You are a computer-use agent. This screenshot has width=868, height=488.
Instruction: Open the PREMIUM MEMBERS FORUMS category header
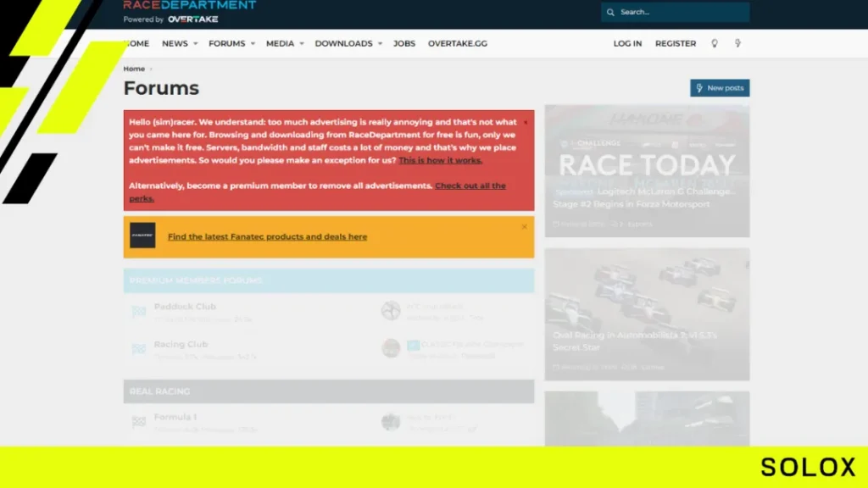pyautogui.click(x=196, y=280)
